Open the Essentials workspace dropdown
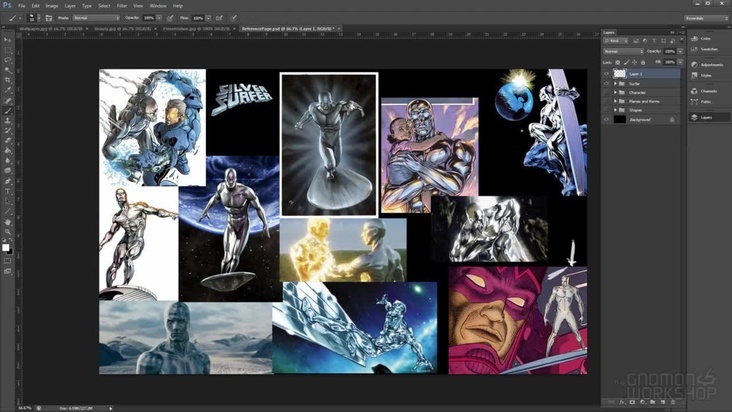This screenshot has width=732, height=412. [x=705, y=18]
